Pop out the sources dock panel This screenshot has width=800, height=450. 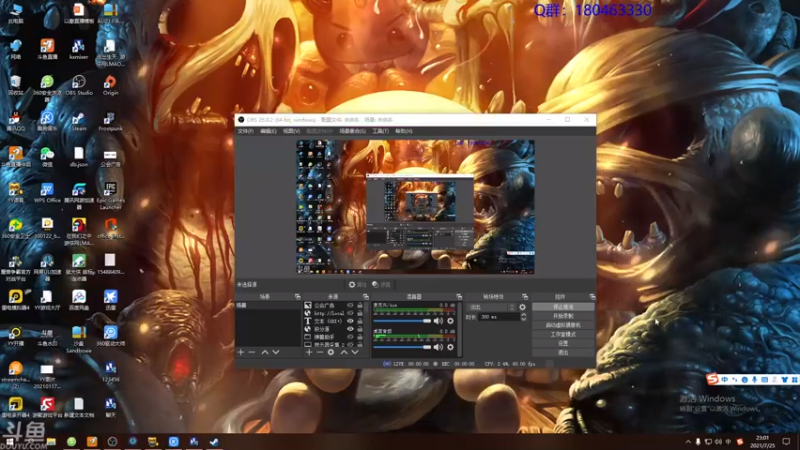pos(366,296)
